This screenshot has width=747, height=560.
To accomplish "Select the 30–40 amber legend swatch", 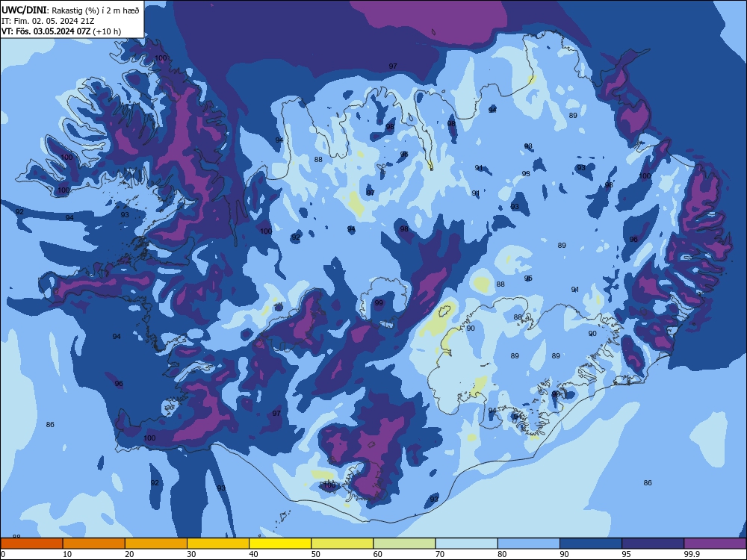I will pos(218,544).
